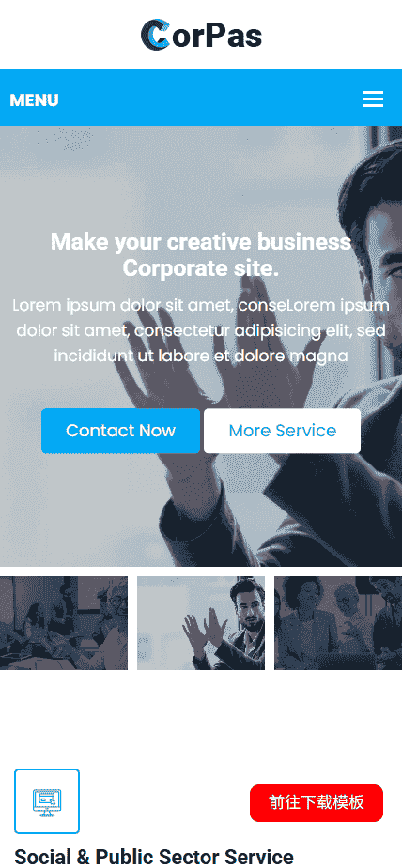
Task: View the middle thumbnail of man raising hands
Action: (x=201, y=623)
